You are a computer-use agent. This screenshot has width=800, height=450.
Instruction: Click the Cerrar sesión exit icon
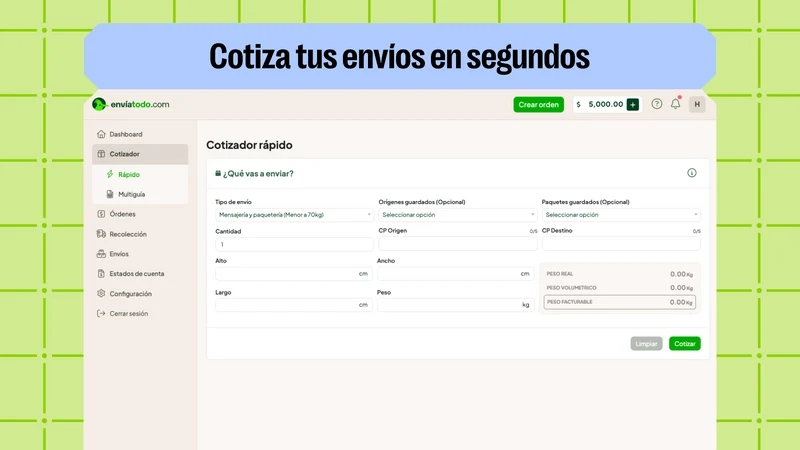101,314
